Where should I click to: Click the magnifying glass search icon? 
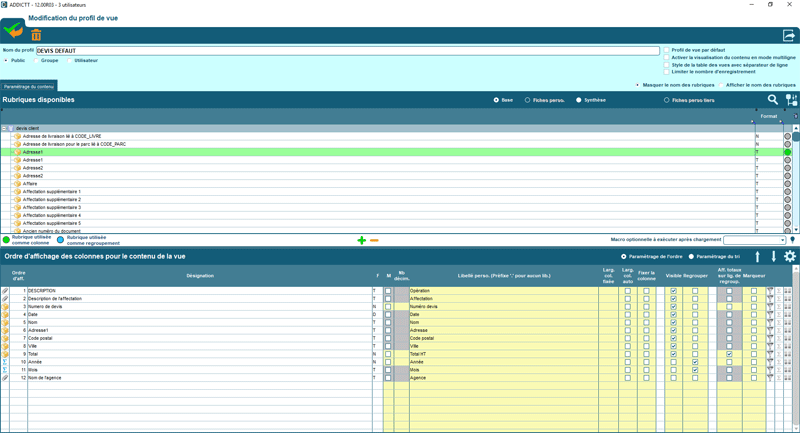pos(773,100)
